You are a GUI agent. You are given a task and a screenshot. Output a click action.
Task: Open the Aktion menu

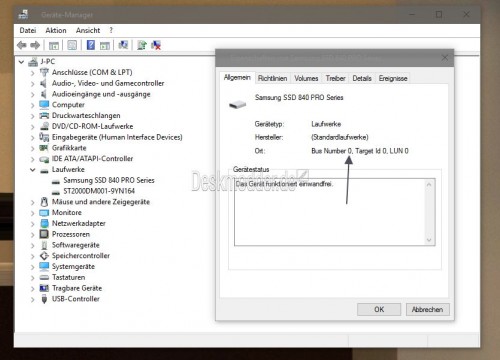point(56,30)
